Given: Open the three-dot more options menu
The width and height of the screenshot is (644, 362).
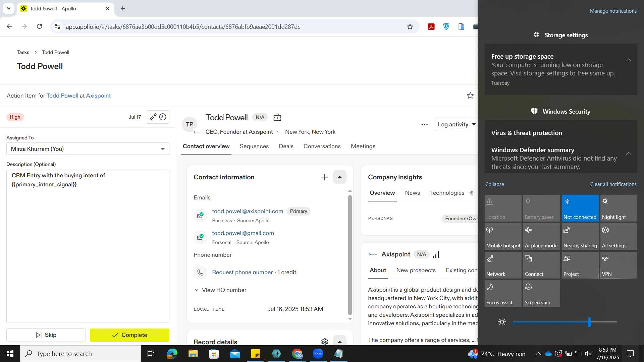Looking at the screenshot, I should coord(424,125).
